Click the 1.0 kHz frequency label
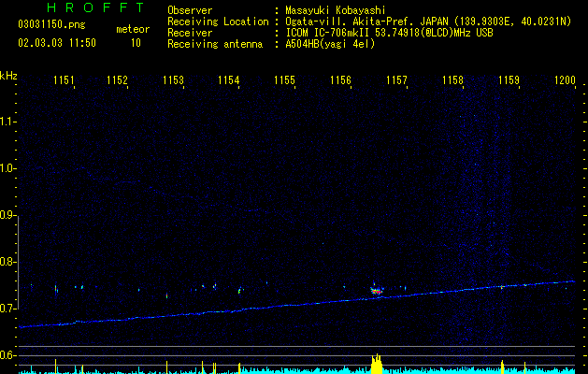Image resolution: width=588 pixels, height=374 pixels. click(x=8, y=168)
